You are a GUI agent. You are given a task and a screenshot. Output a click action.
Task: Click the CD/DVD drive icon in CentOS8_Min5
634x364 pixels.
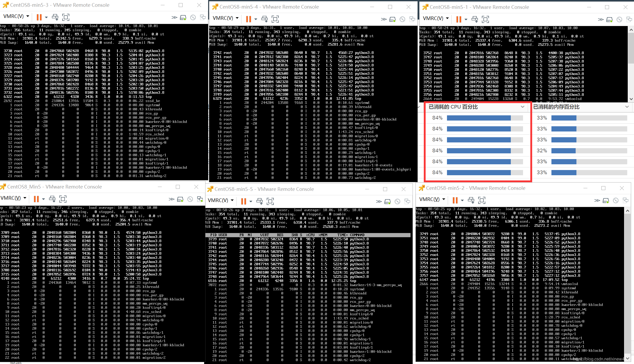[x=190, y=199]
